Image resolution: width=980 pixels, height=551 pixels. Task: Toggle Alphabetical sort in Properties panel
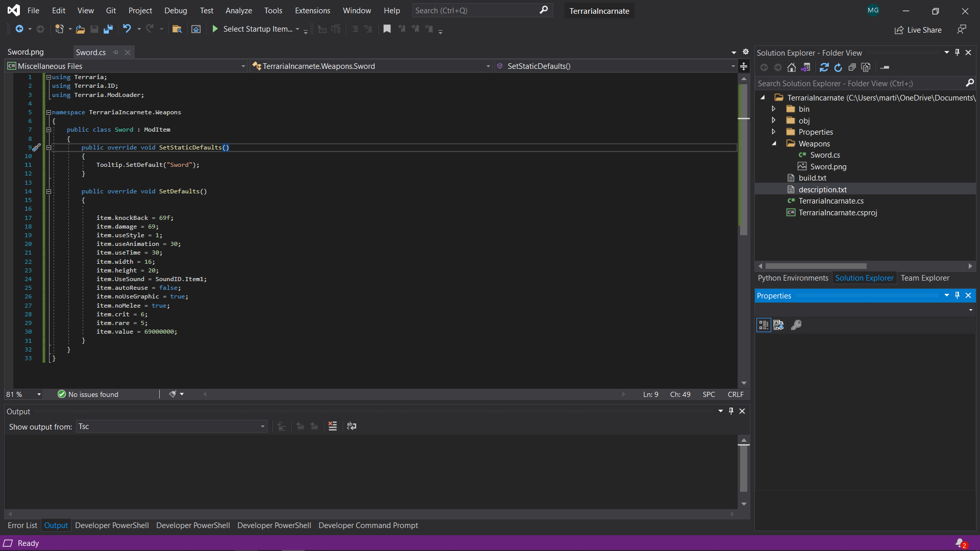pyautogui.click(x=778, y=325)
